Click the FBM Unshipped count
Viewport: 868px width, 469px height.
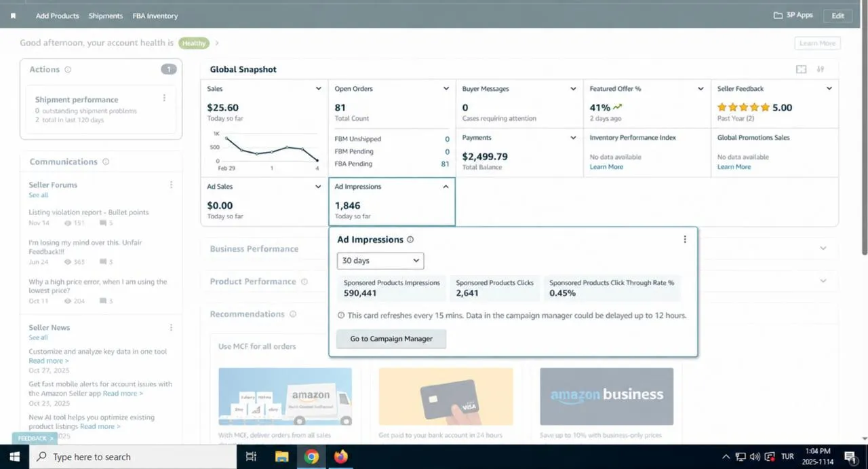coord(448,139)
